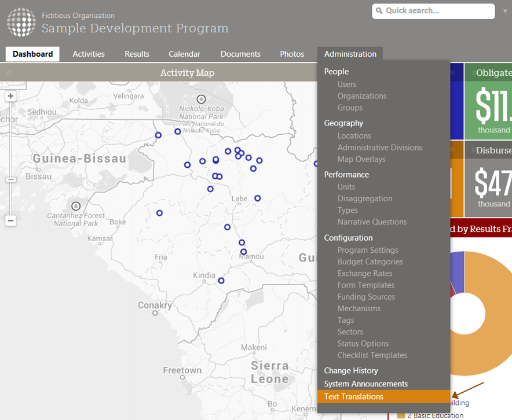
Task: Zoom out on the Activity Map
Action: tap(10, 220)
